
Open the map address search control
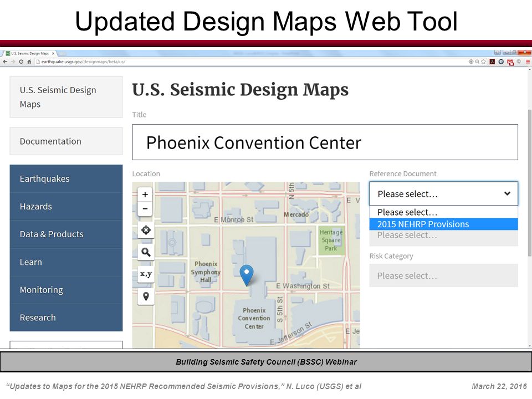click(146, 252)
